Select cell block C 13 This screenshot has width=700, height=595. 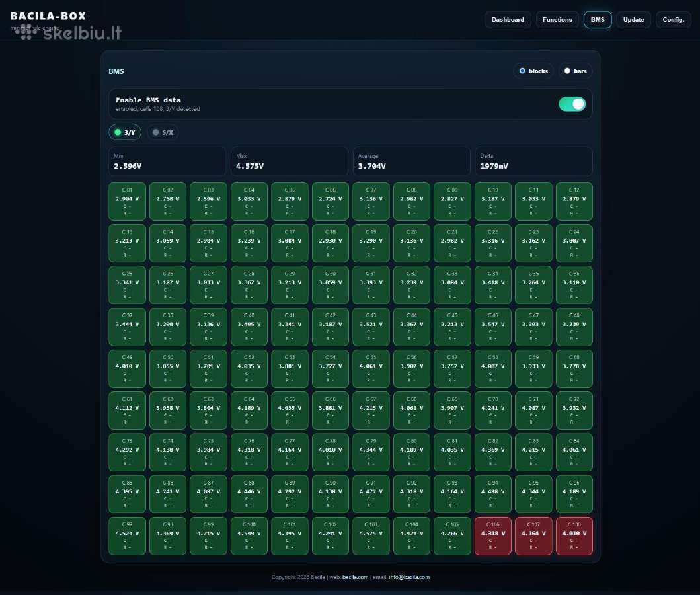pos(127,243)
